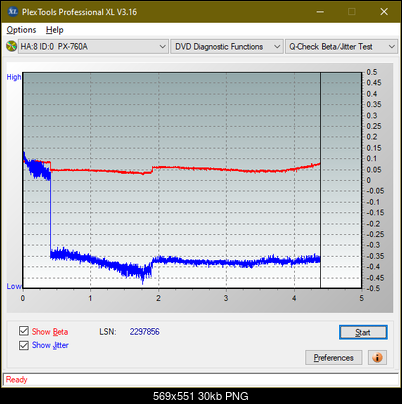
Task: Open the orange info icon button
Action: click(377, 358)
